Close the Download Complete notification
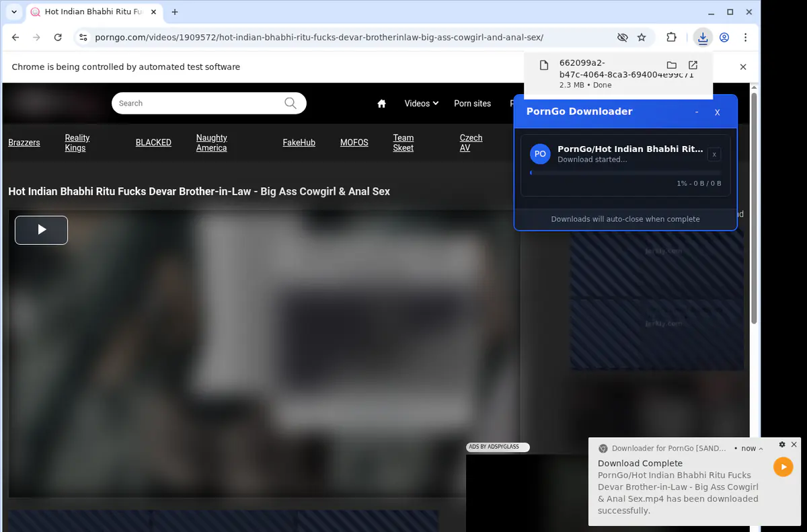Viewport: 807px width, 532px height. [794, 445]
